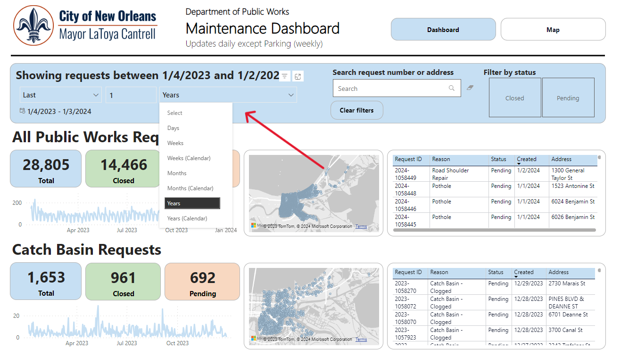Click the eraser icon next to the search field

pos(469,88)
